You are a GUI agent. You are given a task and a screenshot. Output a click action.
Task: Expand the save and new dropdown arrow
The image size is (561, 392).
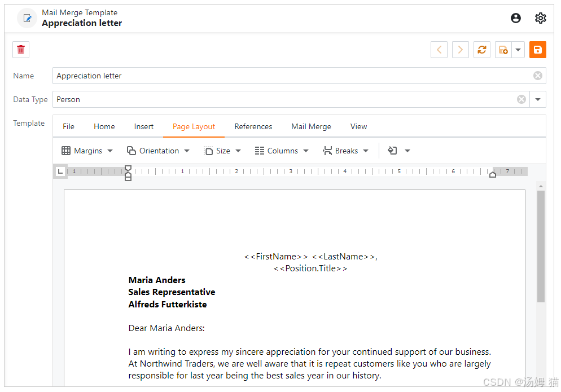(518, 50)
